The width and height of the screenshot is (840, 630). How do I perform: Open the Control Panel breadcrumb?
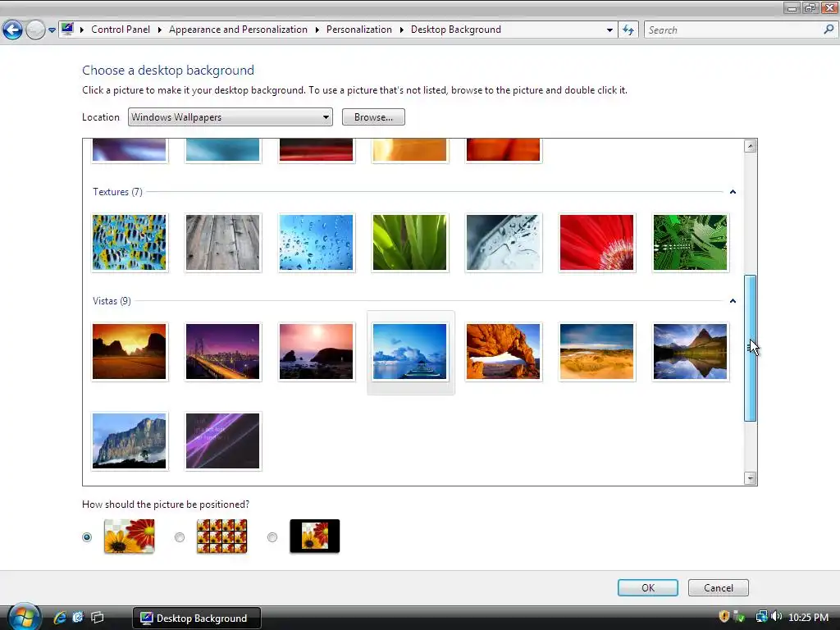coord(121,30)
